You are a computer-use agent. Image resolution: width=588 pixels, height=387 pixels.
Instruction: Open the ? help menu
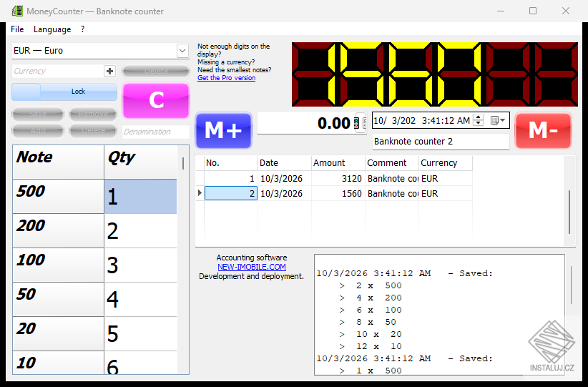point(82,29)
